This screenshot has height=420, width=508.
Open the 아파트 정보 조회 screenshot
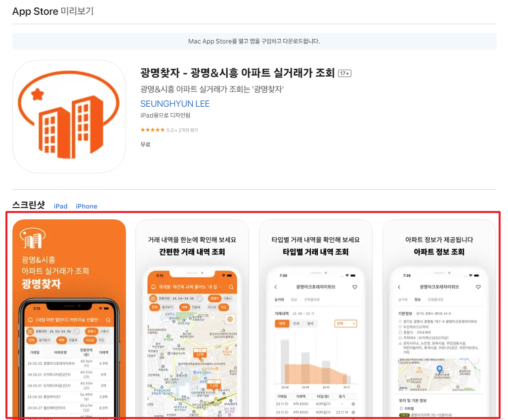coord(439,320)
